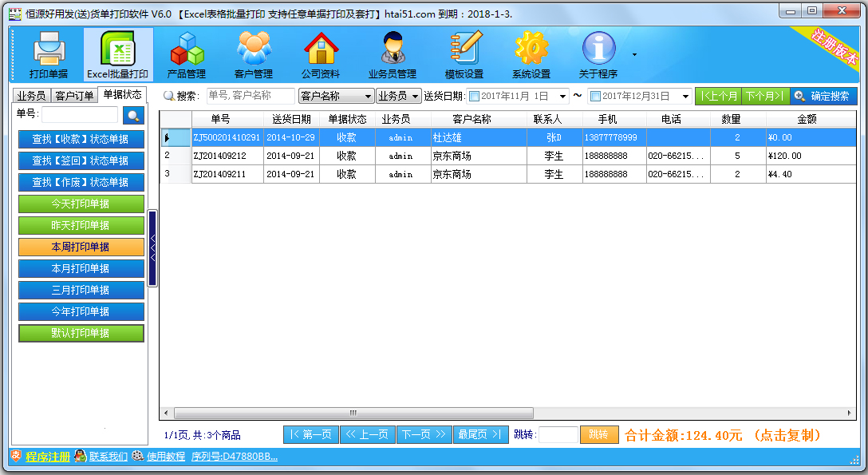Click 使用教程 film icon
The height and width of the screenshot is (475, 868).
point(138,456)
